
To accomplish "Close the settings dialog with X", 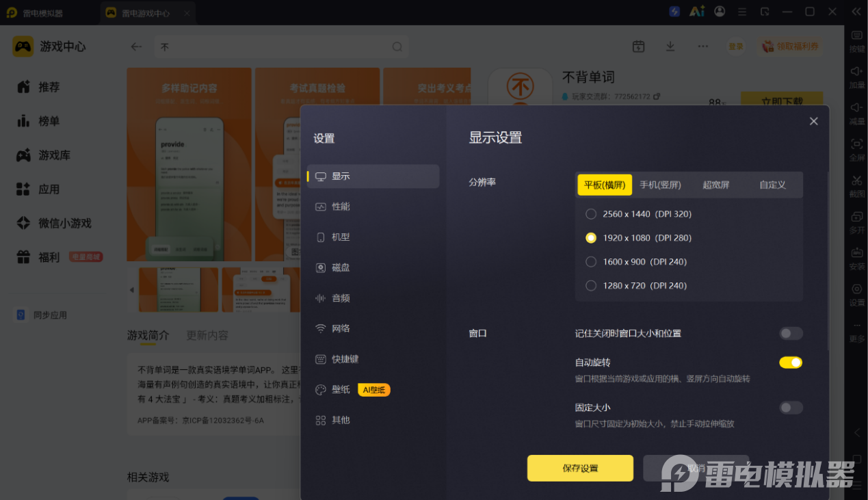I will pos(813,121).
